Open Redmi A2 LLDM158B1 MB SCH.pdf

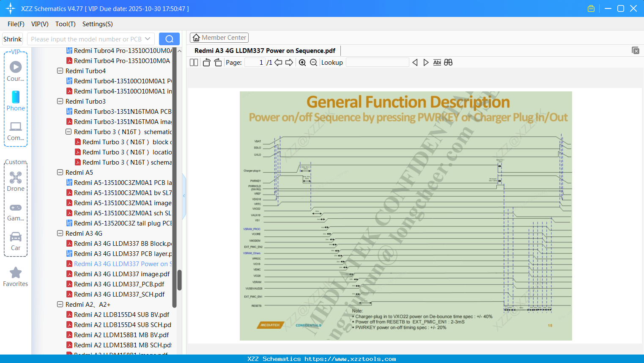pos(119,345)
